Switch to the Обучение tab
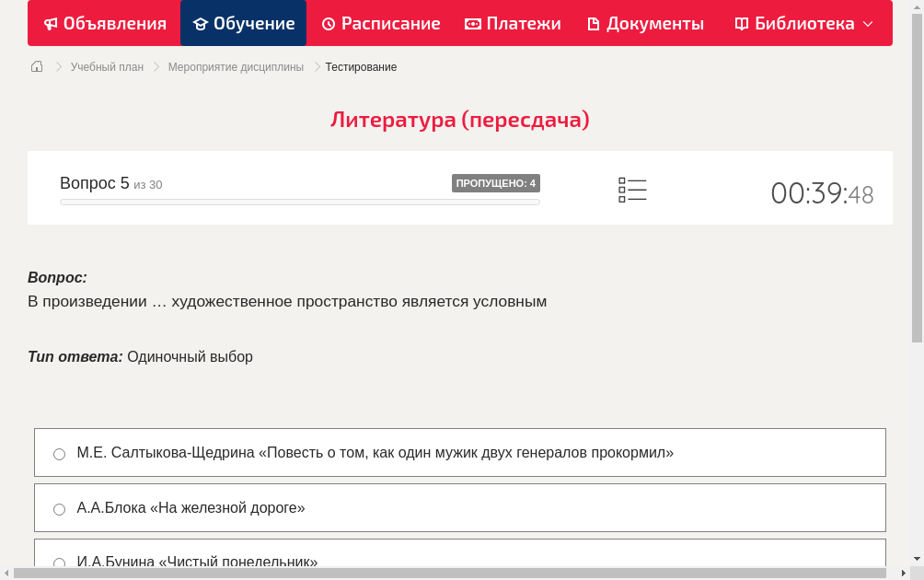 (x=243, y=23)
